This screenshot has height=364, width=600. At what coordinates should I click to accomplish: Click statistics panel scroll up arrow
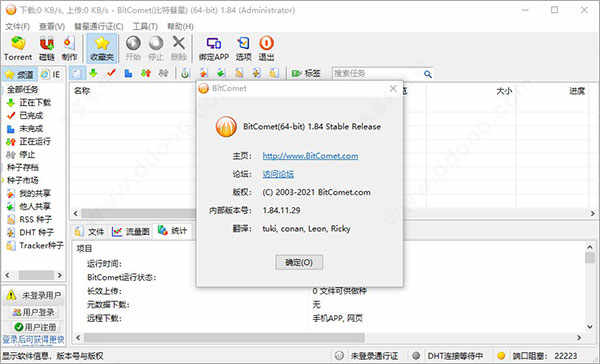[x=590, y=247]
